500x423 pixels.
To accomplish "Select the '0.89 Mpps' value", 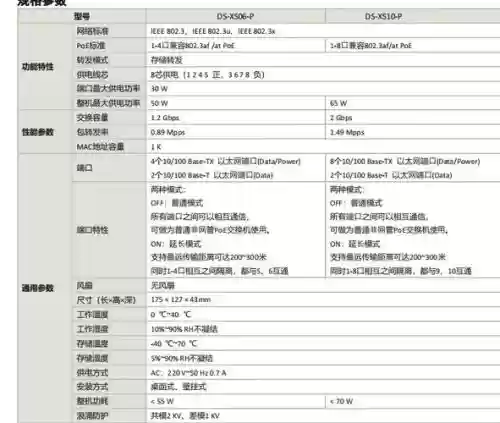I will (167, 132).
